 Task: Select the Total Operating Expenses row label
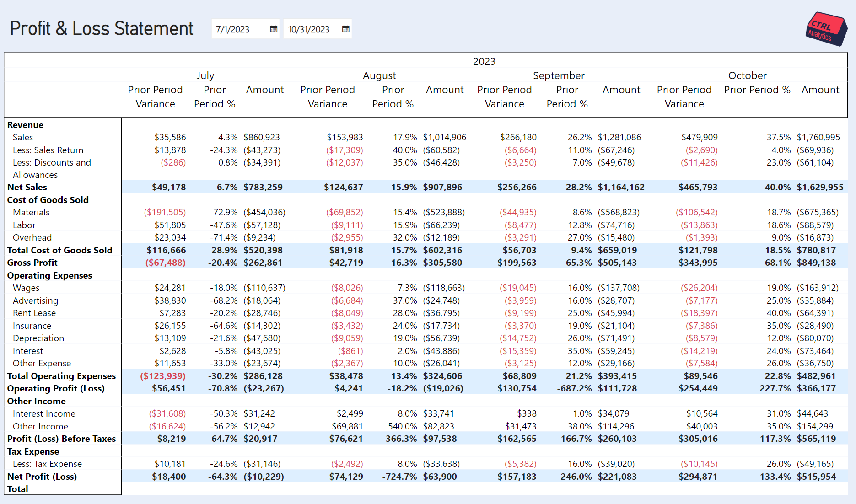(62, 376)
